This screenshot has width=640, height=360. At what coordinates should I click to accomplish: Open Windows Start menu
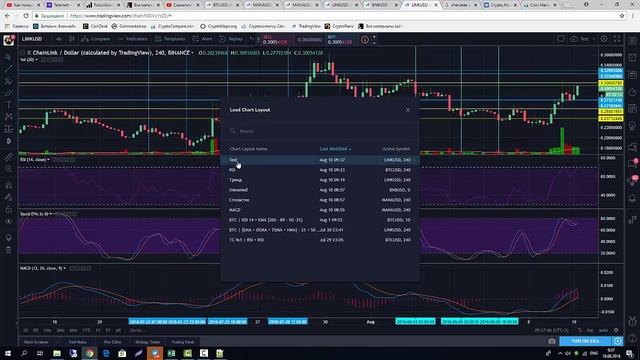[8, 353]
